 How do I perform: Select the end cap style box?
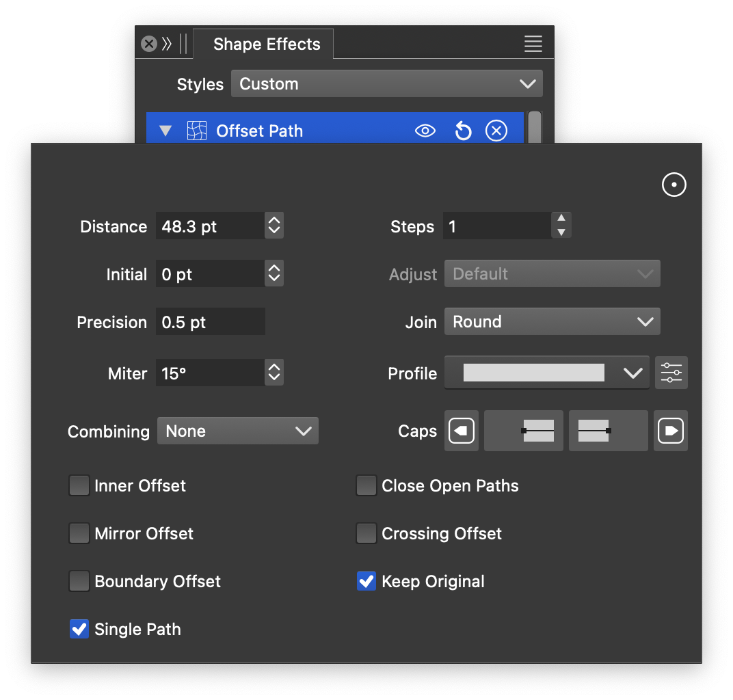click(x=608, y=431)
